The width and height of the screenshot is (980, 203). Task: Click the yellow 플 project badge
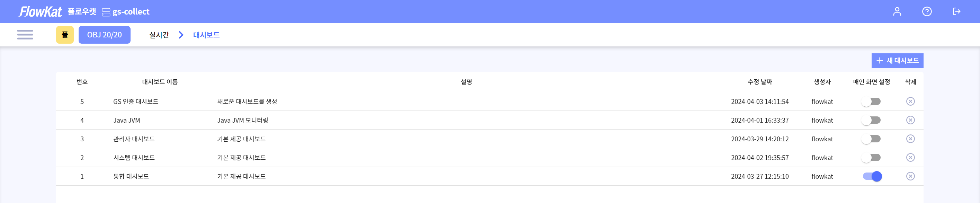(65, 35)
